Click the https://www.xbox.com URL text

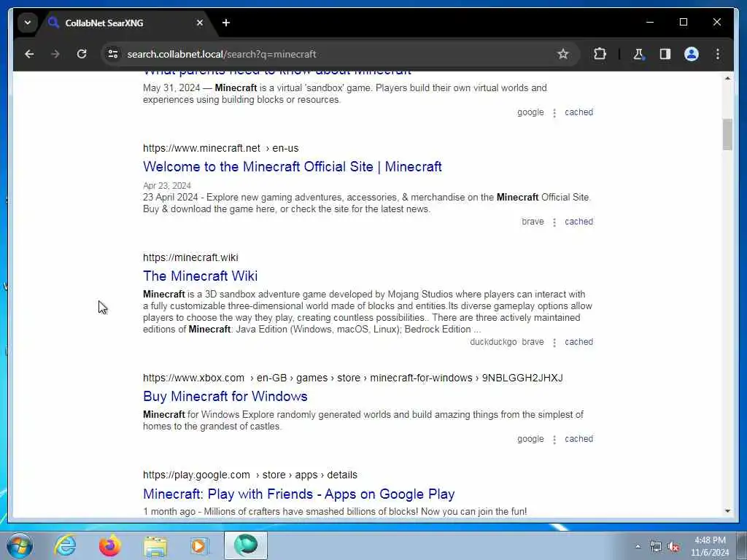tap(193, 378)
